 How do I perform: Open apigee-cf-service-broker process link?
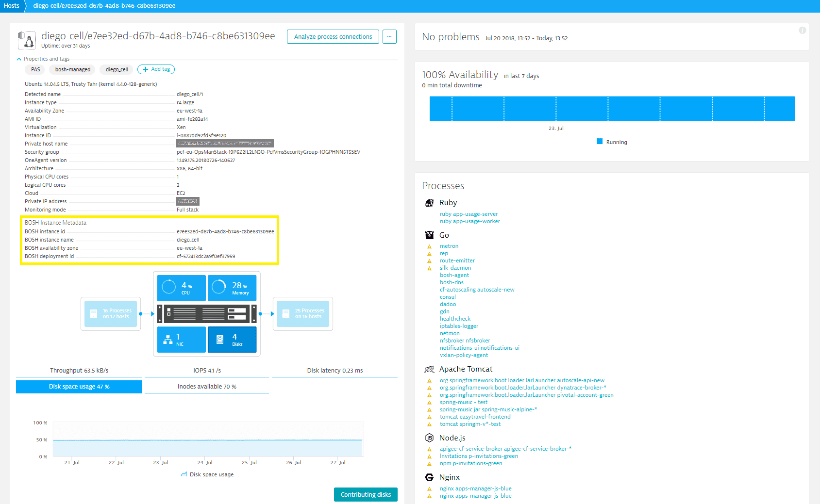coord(506,449)
